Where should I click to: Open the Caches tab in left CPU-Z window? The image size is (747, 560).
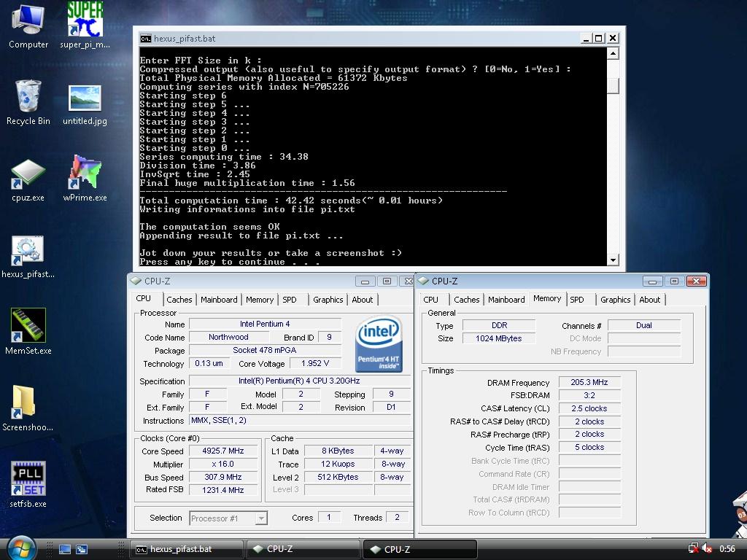tap(179, 300)
